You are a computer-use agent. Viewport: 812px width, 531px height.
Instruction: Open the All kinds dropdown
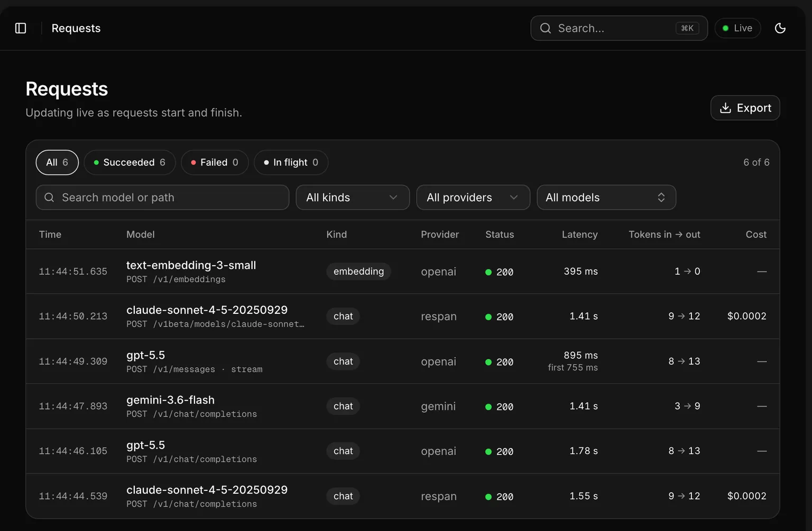[353, 198]
